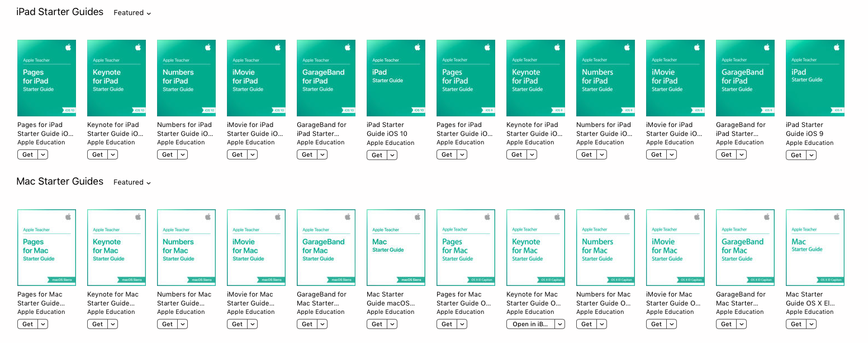Click the "Mac Starter Guides" section heading
This screenshot has width=868, height=343.
tap(60, 182)
